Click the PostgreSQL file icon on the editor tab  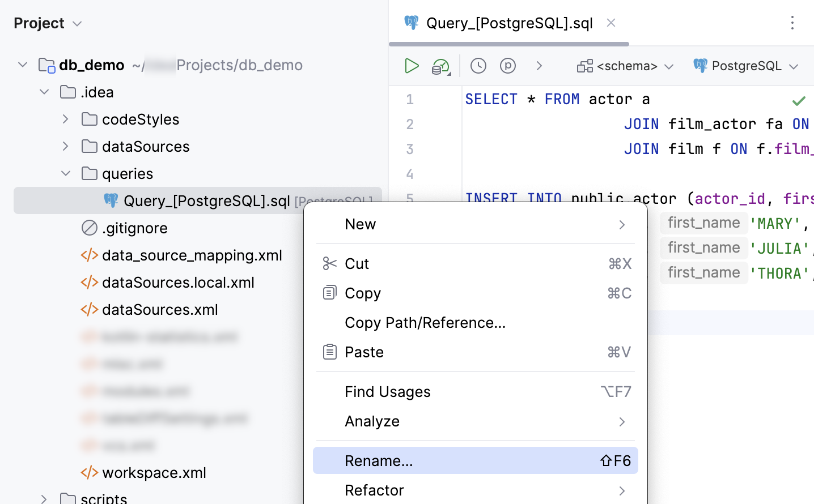coord(412,23)
